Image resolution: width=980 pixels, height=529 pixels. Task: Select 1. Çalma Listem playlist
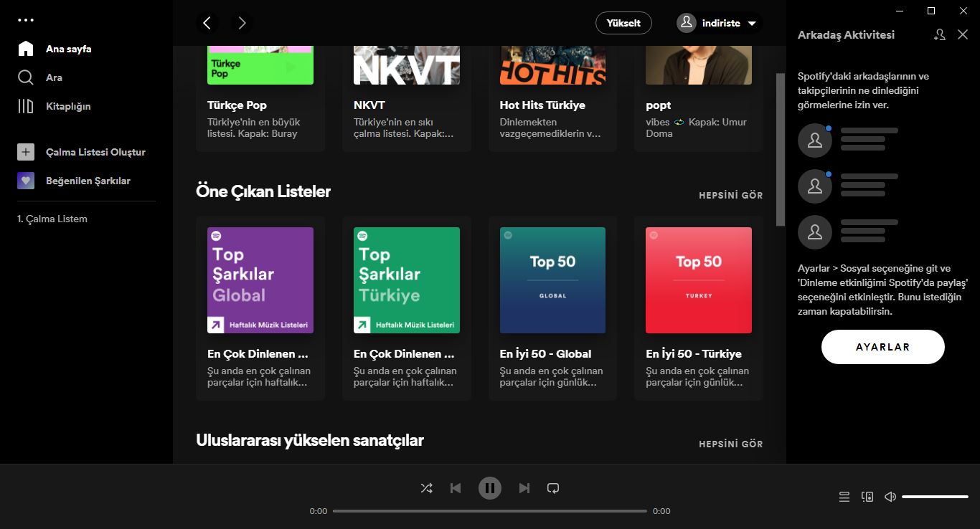coord(52,219)
